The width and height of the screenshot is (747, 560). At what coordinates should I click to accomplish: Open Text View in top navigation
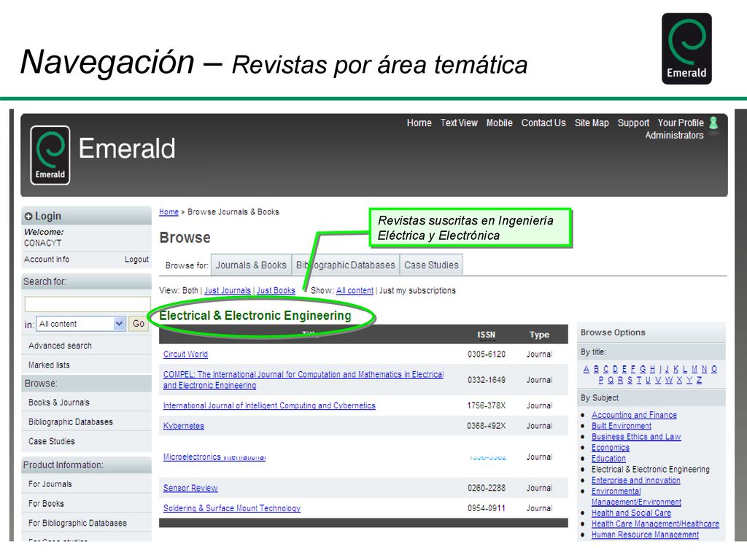tap(459, 122)
